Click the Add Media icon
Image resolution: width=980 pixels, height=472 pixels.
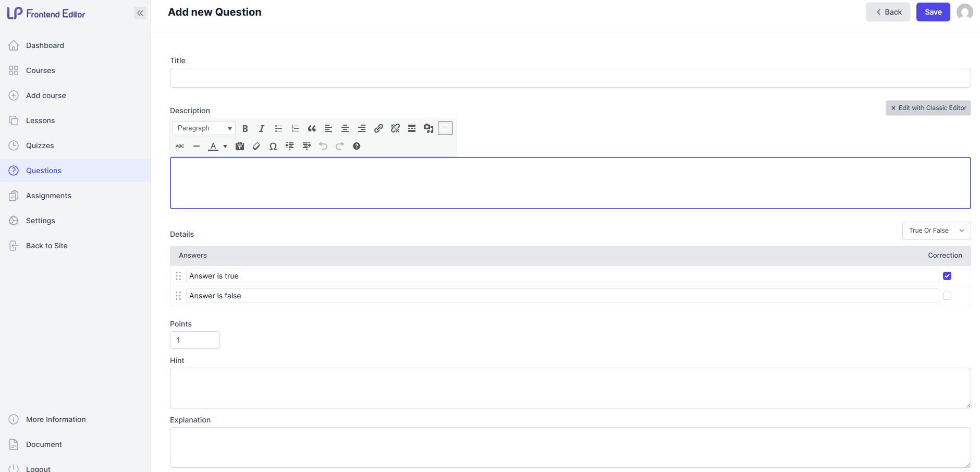click(x=428, y=128)
